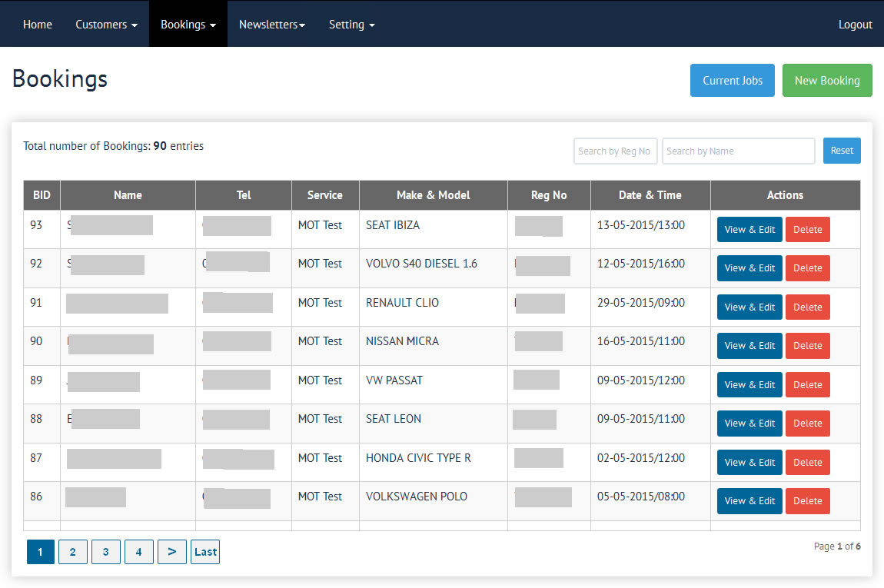884x588 pixels.
Task: Go to page 2 of bookings
Action: click(x=72, y=552)
